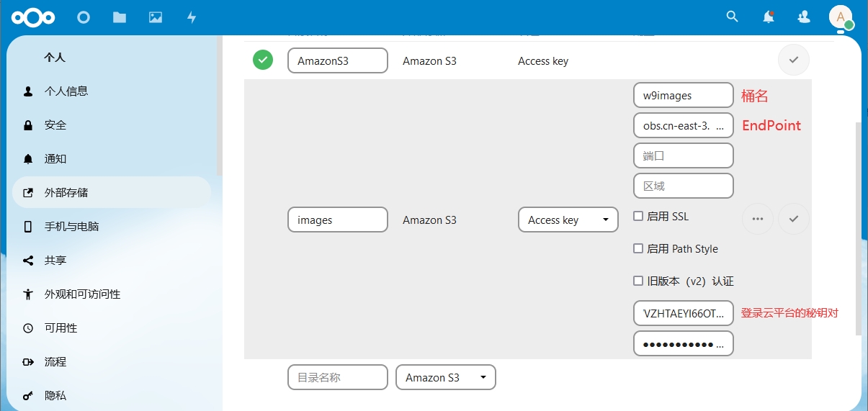The height and width of the screenshot is (411, 868).
Task: Open the Photos app icon
Action: [x=156, y=17]
